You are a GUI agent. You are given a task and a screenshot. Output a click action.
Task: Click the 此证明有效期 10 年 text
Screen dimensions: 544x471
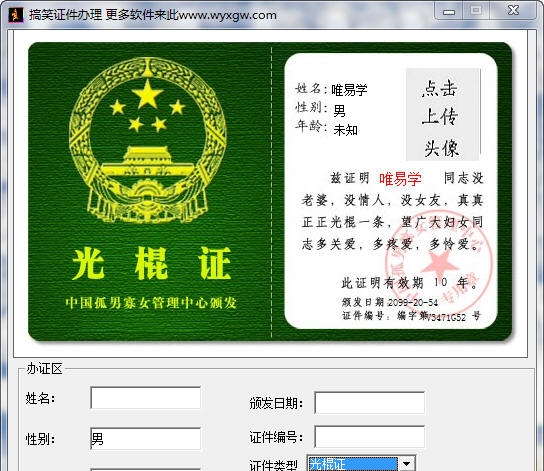410,283
